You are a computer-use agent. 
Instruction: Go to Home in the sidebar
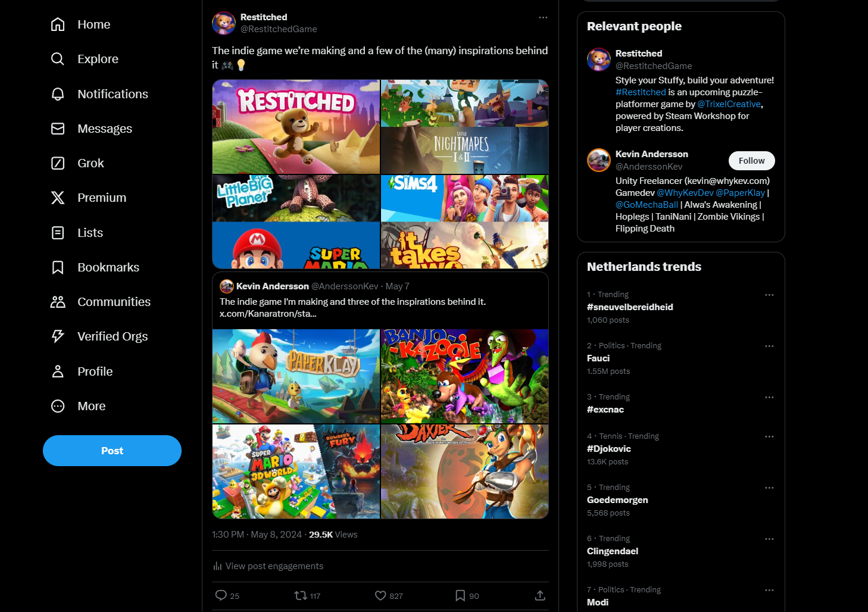click(x=94, y=24)
